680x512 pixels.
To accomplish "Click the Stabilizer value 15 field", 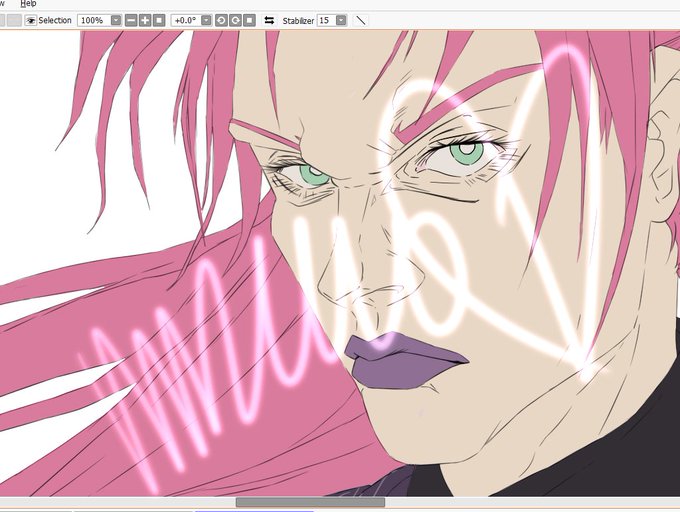I will pos(327,20).
